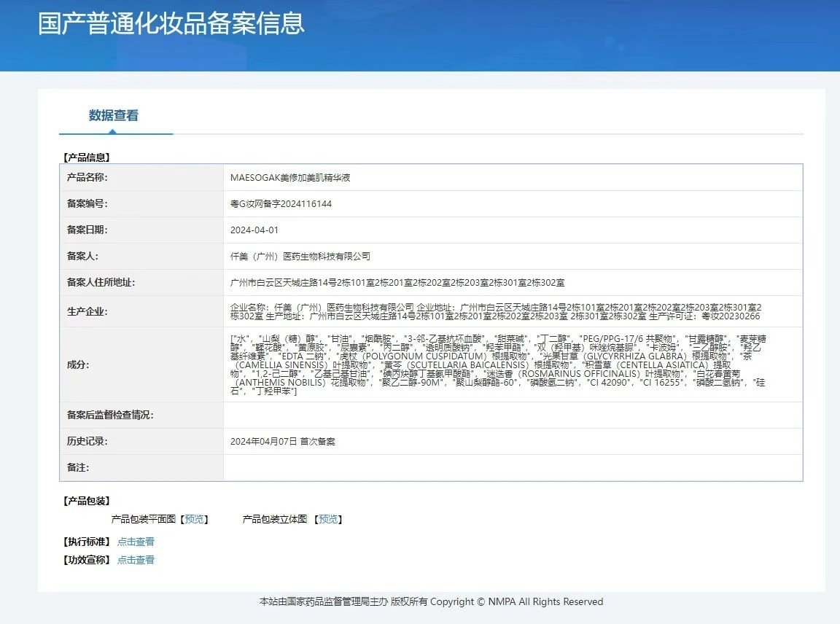Image resolution: width=840 pixels, height=624 pixels.
Task: Open 执行标准 点击查看 link
Action: tap(136, 542)
